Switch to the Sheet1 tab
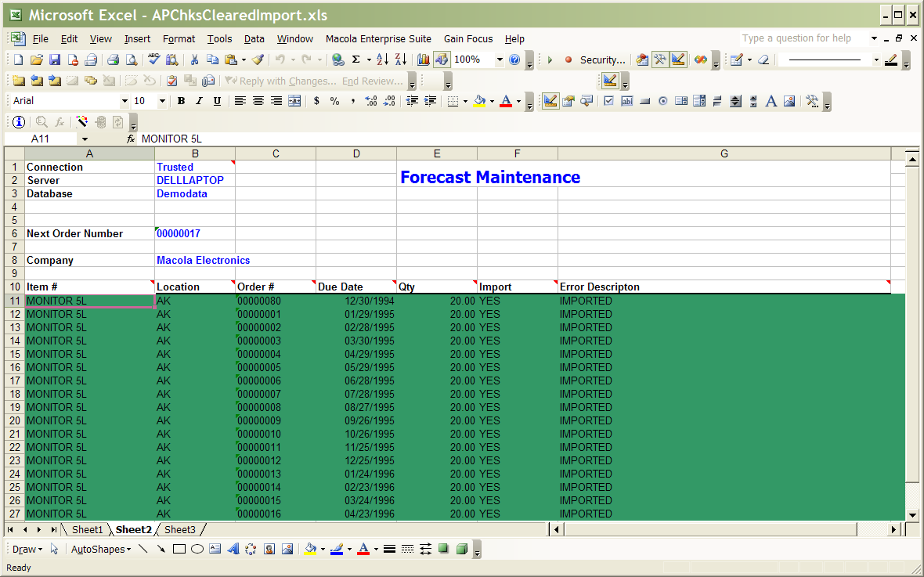 click(x=87, y=529)
